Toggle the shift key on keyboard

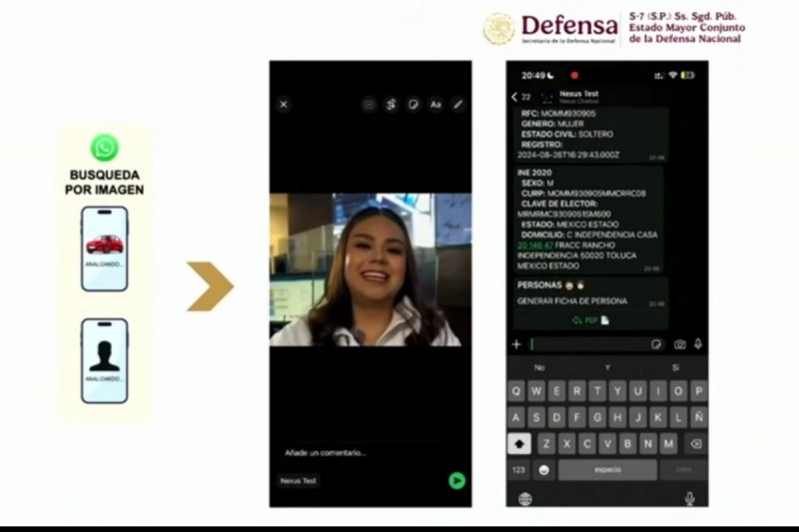click(519, 443)
